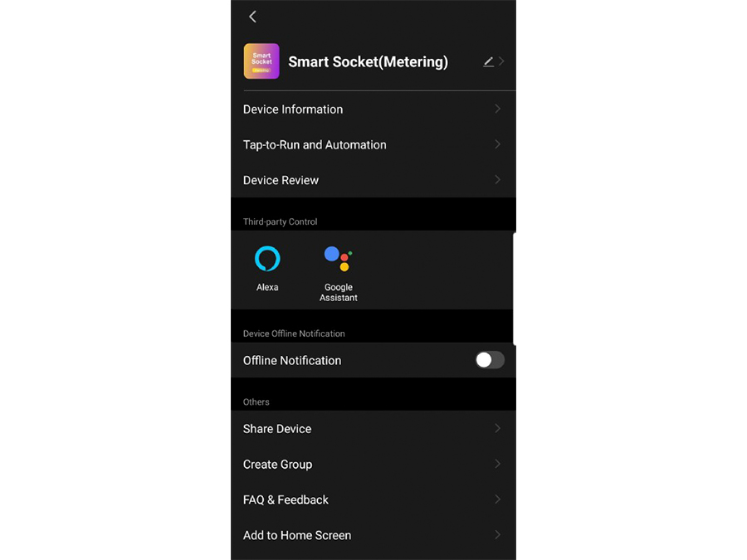Viewport: 747px width, 560px height.
Task: Click the scrollbar on the right edge
Action: tap(514, 289)
